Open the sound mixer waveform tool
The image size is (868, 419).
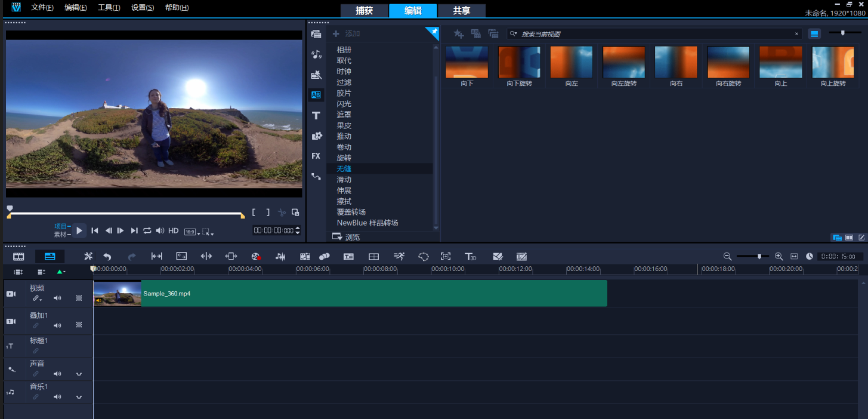point(280,256)
